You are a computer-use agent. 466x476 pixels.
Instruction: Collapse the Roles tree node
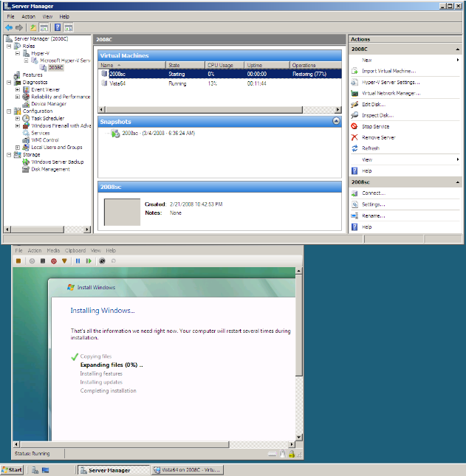point(9,46)
